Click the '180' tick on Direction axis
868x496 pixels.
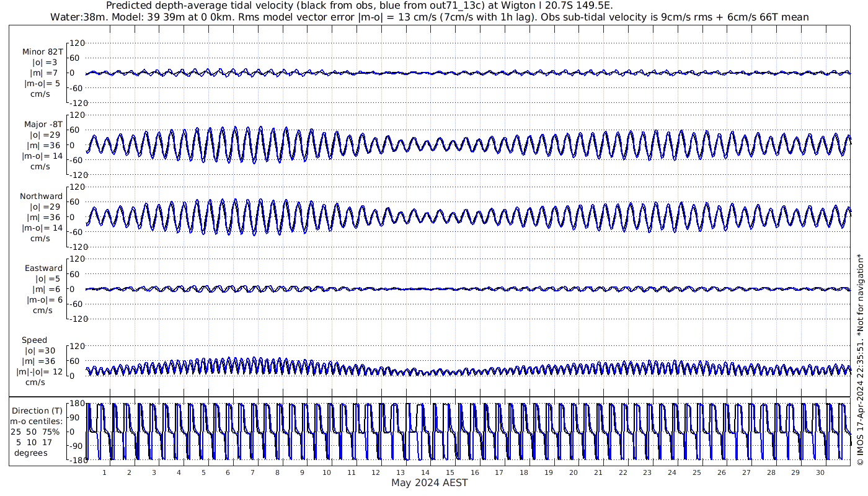[x=76, y=404]
